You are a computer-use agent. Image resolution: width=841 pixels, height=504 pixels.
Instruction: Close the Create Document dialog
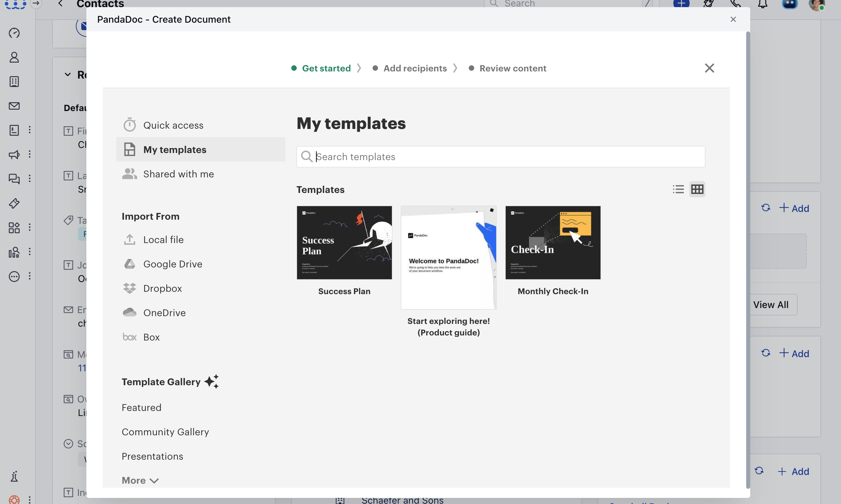(x=733, y=19)
